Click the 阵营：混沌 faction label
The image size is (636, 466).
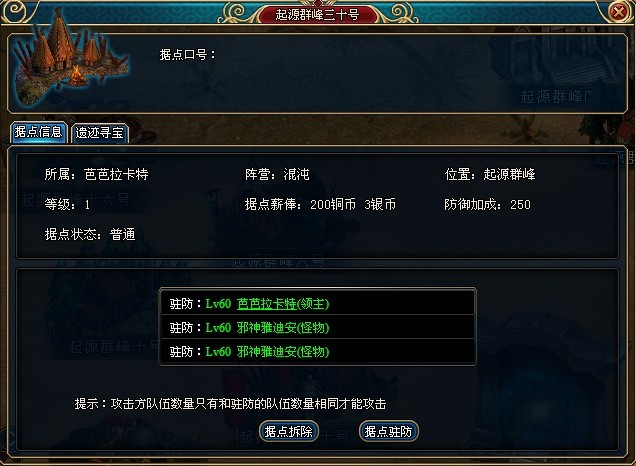(277, 174)
